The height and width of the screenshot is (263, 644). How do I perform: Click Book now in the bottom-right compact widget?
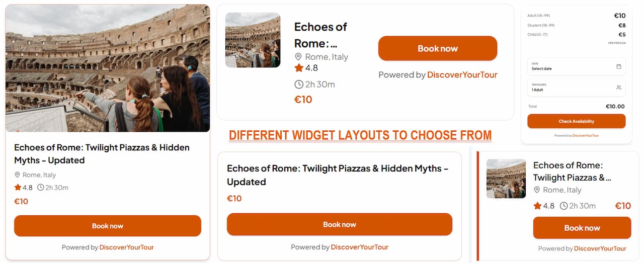[582, 228]
